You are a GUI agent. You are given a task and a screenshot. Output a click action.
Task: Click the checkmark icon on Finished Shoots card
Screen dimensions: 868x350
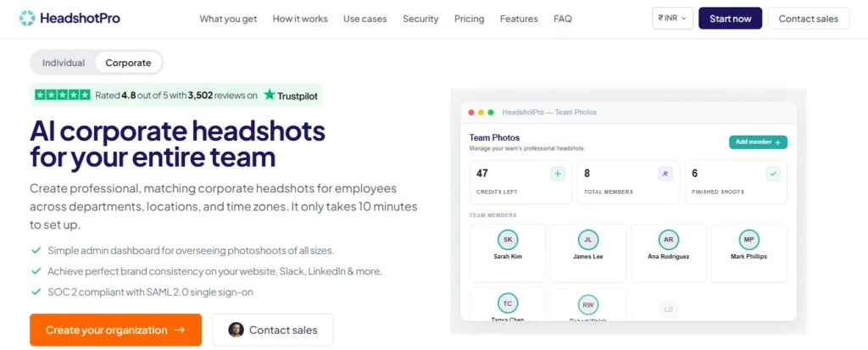click(773, 174)
